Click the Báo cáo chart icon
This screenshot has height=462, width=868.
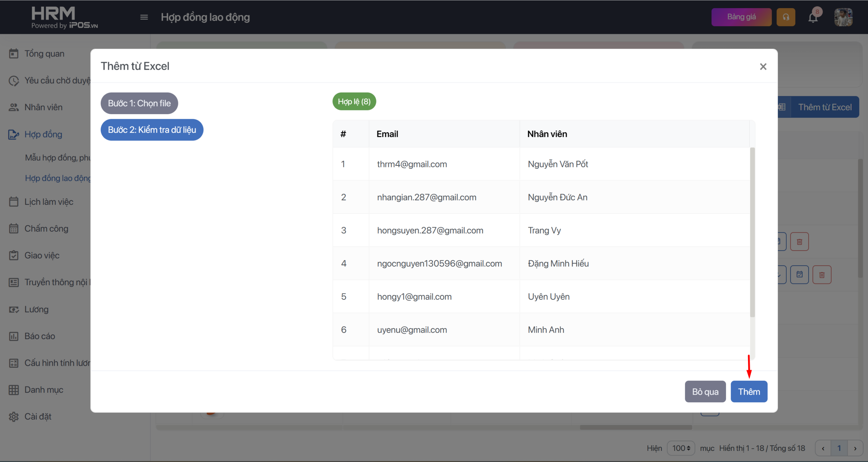click(14, 336)
